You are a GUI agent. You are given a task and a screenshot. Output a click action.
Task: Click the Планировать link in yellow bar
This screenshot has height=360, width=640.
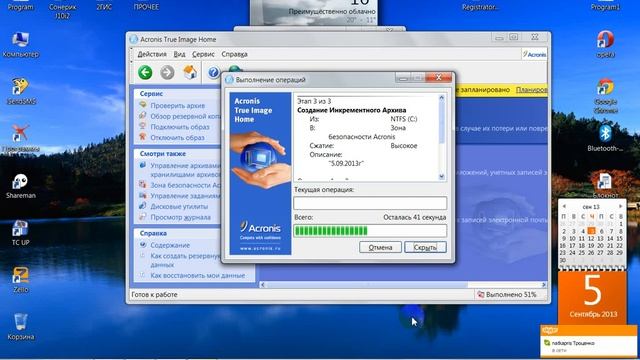coord(531,89)
